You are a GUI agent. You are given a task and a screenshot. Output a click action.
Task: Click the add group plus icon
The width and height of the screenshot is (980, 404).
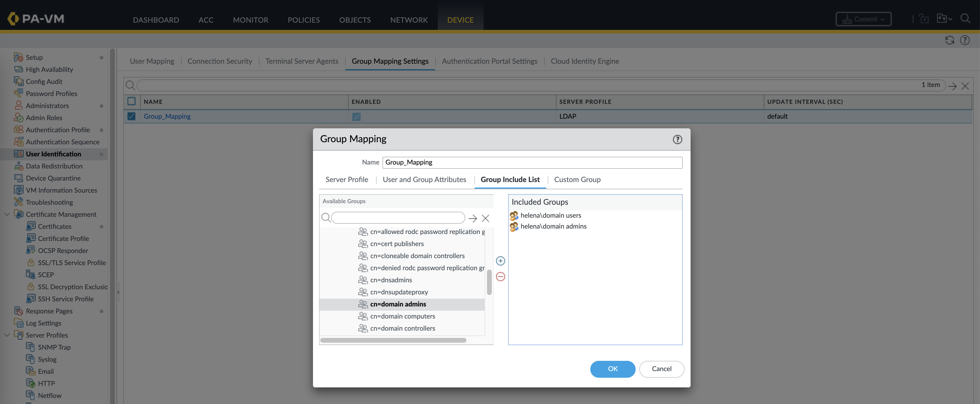pyautogui.click(x=500, y=261)
